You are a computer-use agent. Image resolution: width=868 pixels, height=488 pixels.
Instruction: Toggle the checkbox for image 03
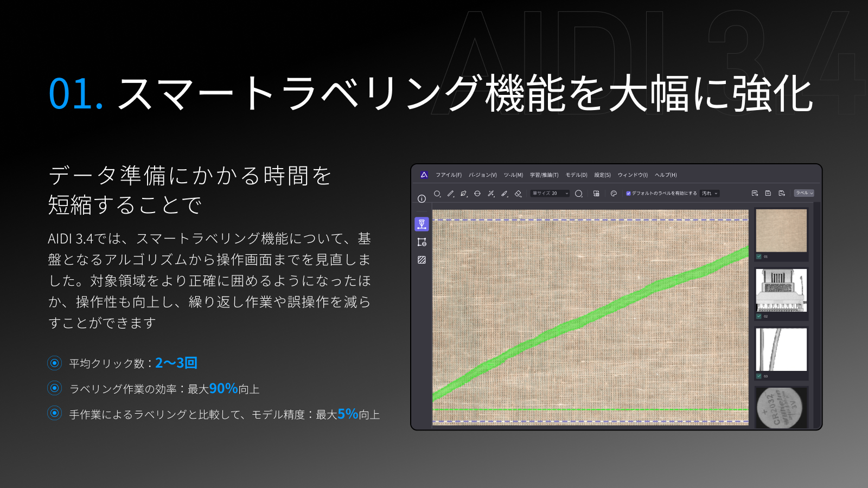[x=759, y=376]
